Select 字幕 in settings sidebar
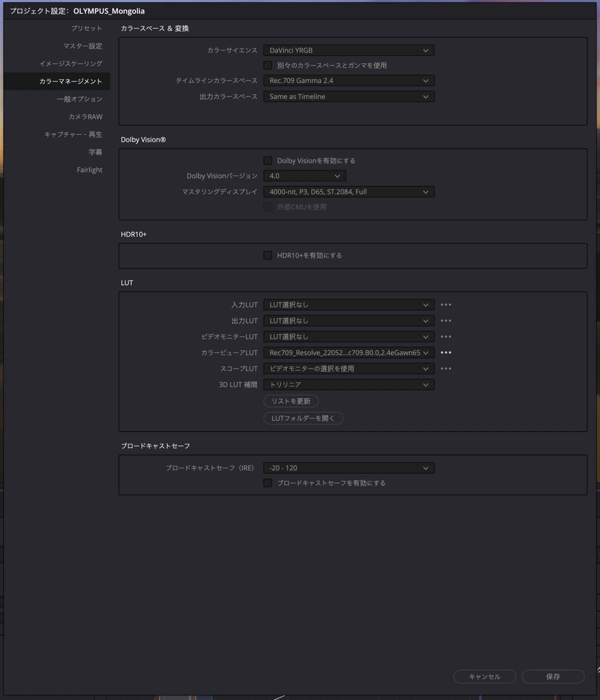600x700 pixels. (95, 152)
